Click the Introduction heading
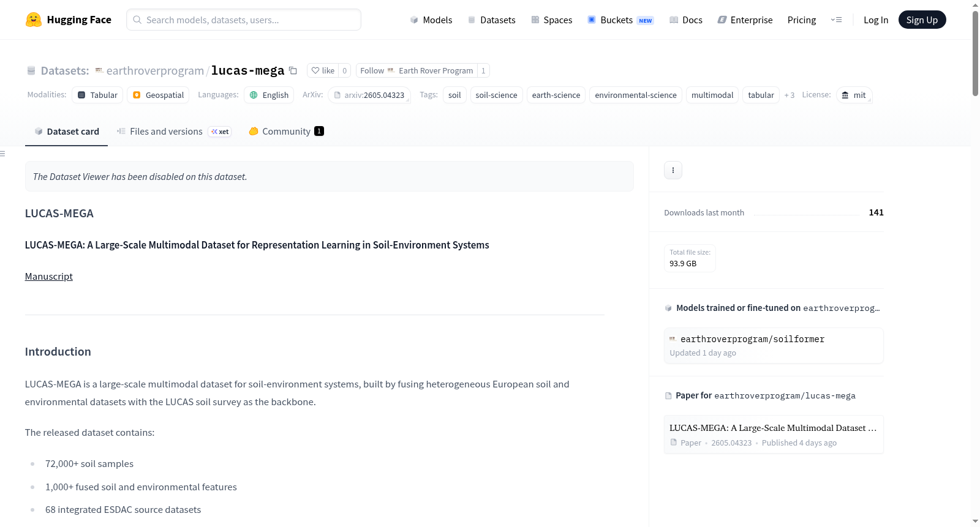The image size is (980, 527). click(58, 352)
